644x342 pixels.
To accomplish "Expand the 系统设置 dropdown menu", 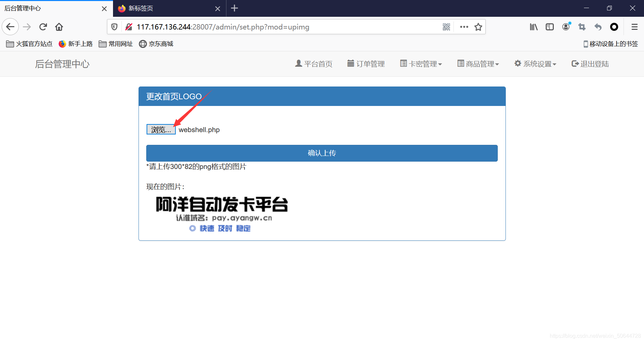I will [x=535, y=64].
